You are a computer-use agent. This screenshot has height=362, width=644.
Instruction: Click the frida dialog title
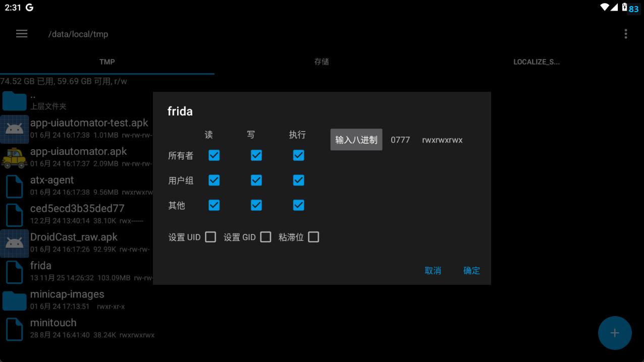pos(180,111)
